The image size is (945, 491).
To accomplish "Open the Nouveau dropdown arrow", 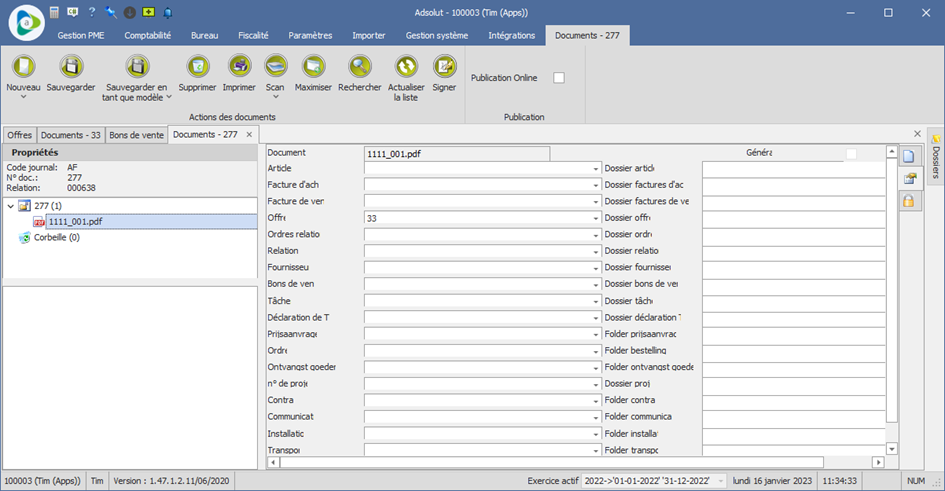I will point(24,97).
